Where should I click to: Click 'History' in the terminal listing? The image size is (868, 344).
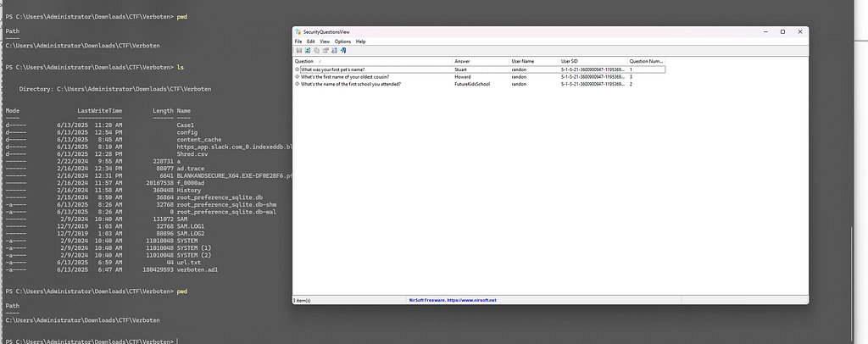point(189,190)
